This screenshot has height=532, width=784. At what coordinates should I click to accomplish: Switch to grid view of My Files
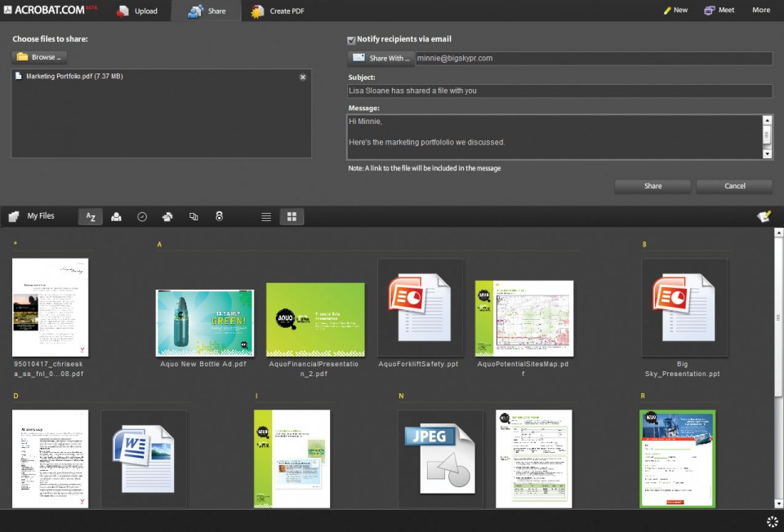pos(292,216)
